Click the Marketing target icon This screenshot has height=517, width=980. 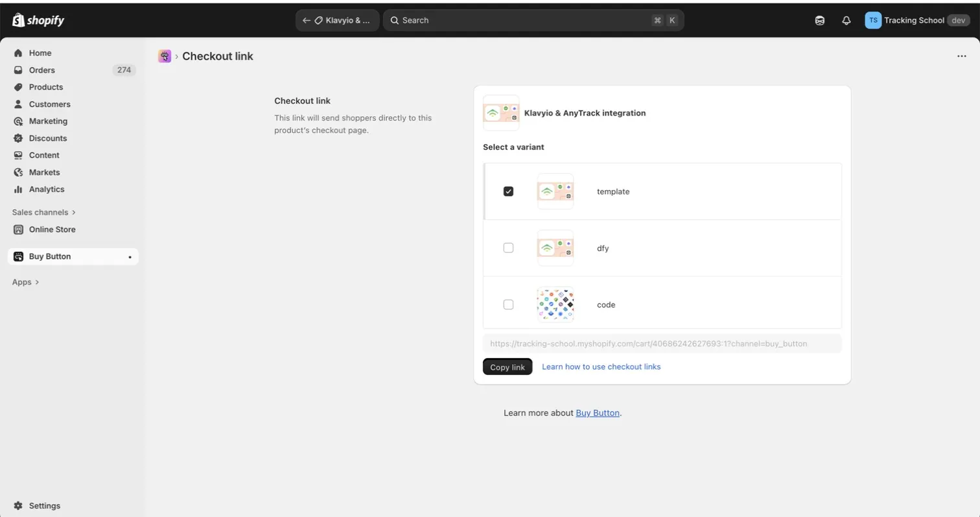click(x=18, y=121)
